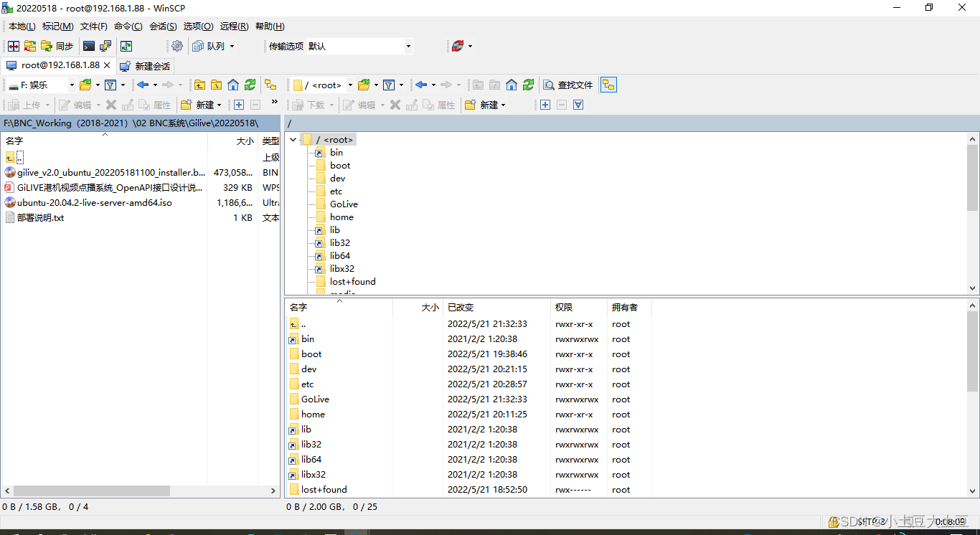The height and width of the screenshot is (535, 980).
Task: Click the reconnect session icon at toolbar right
Action: 457,46
